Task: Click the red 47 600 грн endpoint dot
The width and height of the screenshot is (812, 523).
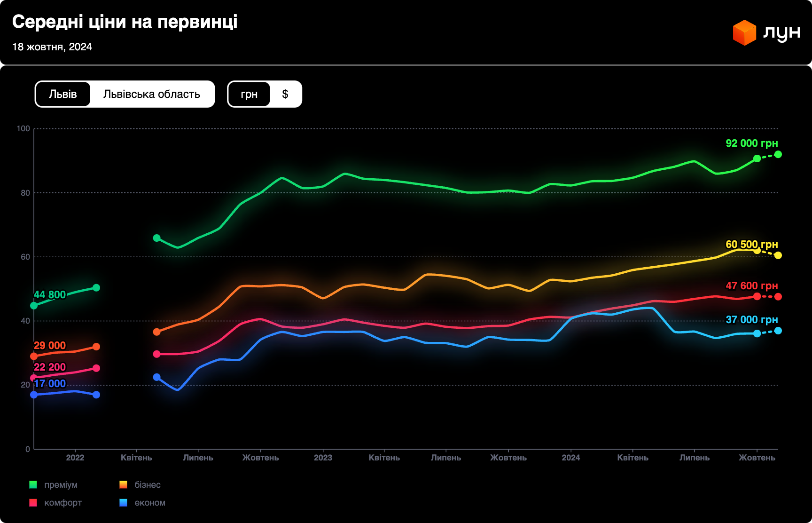Action: click(x=778, y=297)
